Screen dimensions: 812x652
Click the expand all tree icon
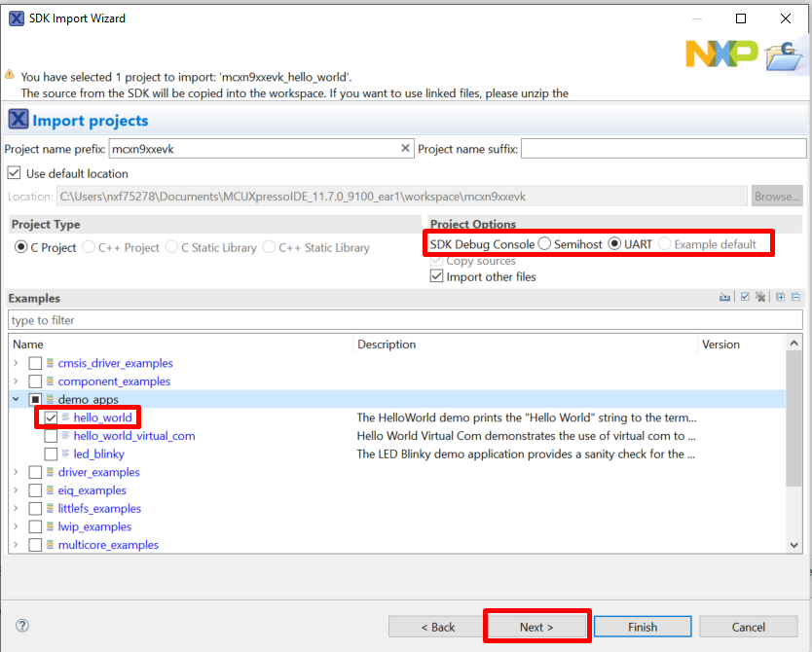pyautogui.click(x=781, y=298)
